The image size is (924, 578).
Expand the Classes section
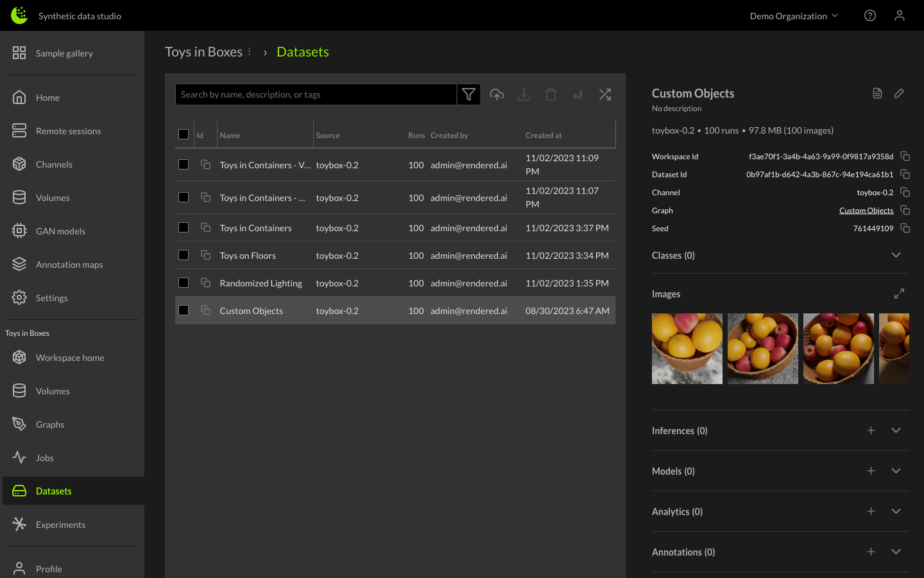click(896, 255)
